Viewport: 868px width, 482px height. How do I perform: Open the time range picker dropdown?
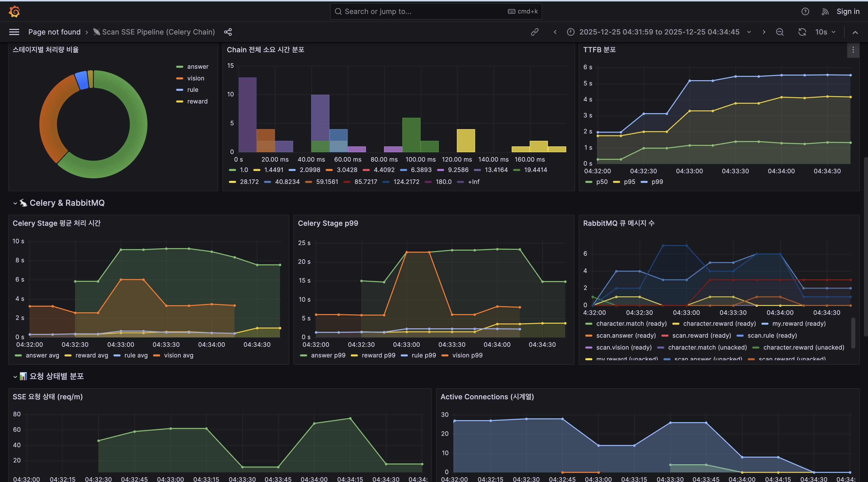[x=659, y=32]
